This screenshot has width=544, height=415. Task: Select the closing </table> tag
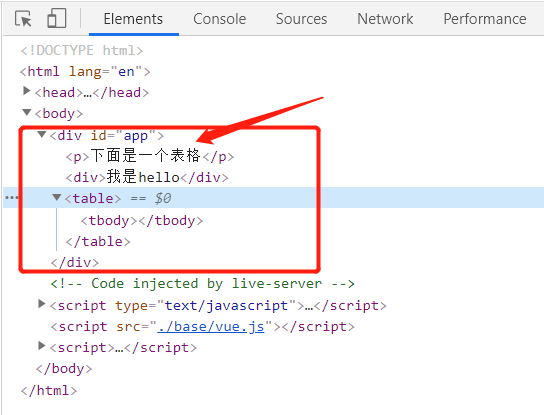(x=98, y=242)
